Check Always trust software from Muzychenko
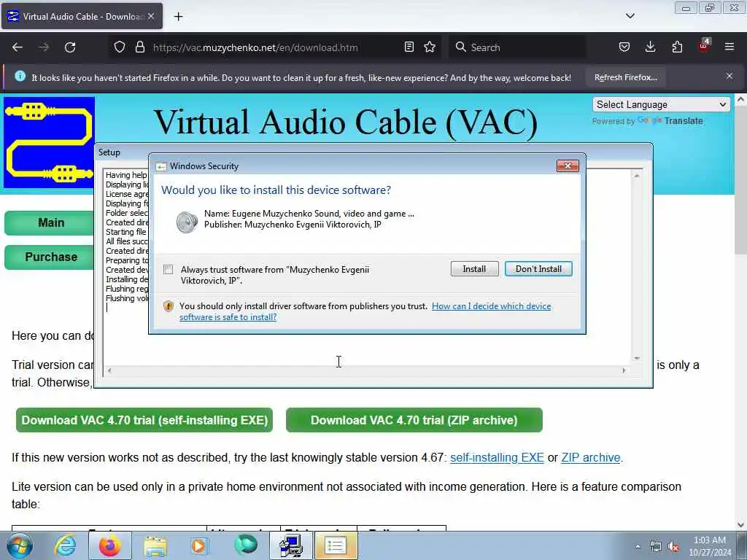747x560 pixels. (169, 270)
